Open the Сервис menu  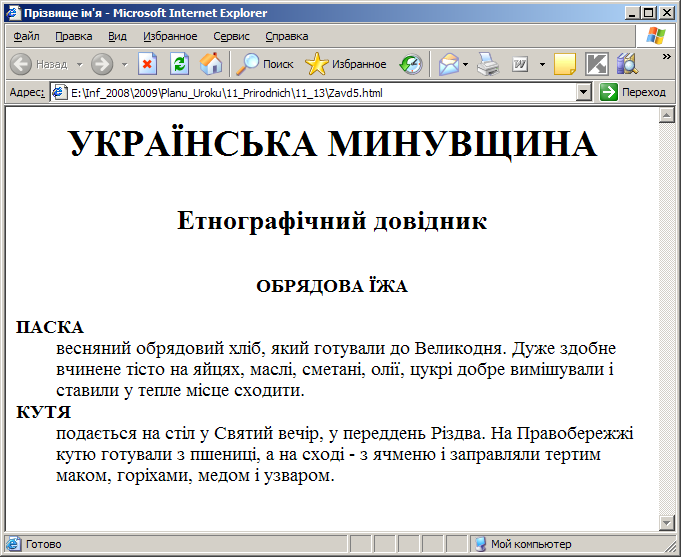pyautogui.click(x=231, y=36)
